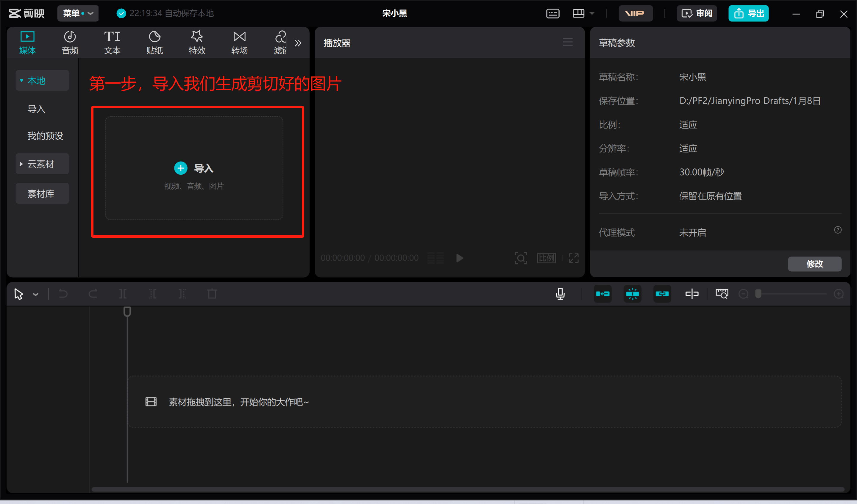This screenshot has width=857, height=504.
Task: Toggle preview axis
Action: [692, 294]
